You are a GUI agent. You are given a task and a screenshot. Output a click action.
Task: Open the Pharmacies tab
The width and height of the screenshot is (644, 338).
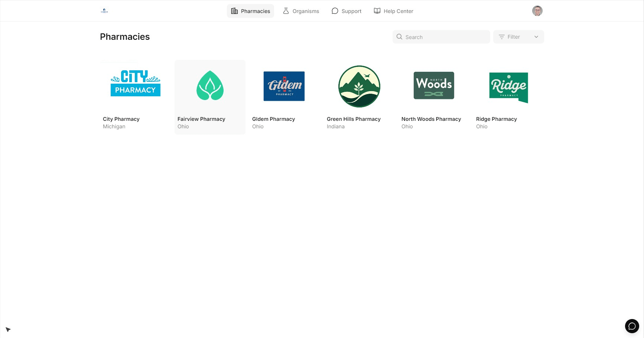pos(250,11)
